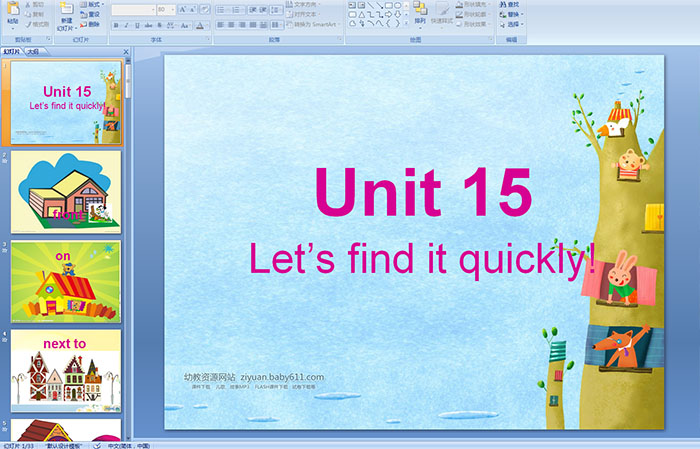Toggle strikethrough formatting
This screenshot has height=449, width=700.
pyautogui.click(x=148, y=25)
